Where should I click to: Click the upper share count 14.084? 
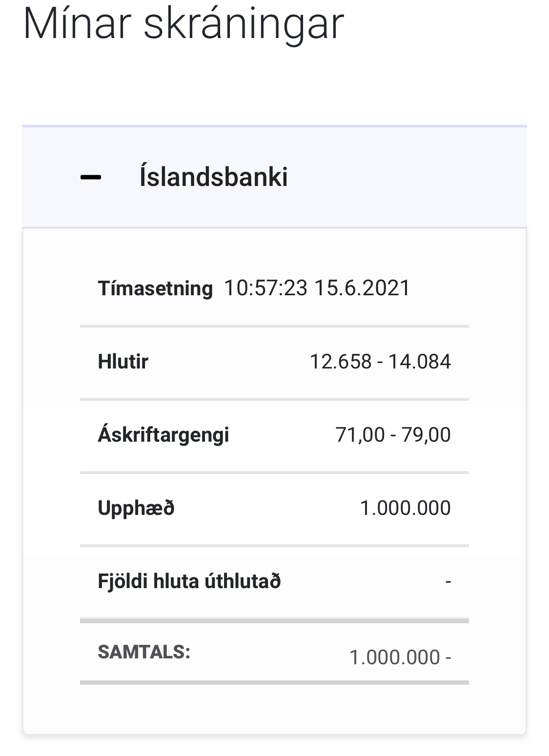[420, 362]
